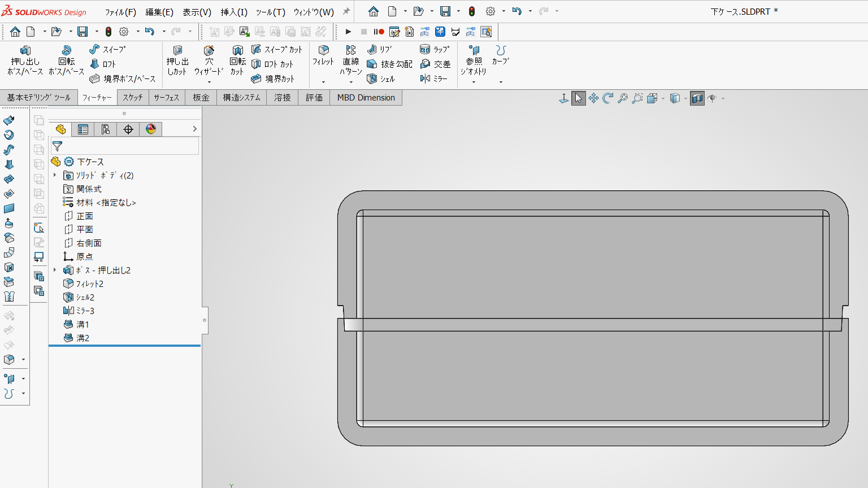Open the カーブ curves tool
This screenshot has width=868, height=488.
pos(501,55)
